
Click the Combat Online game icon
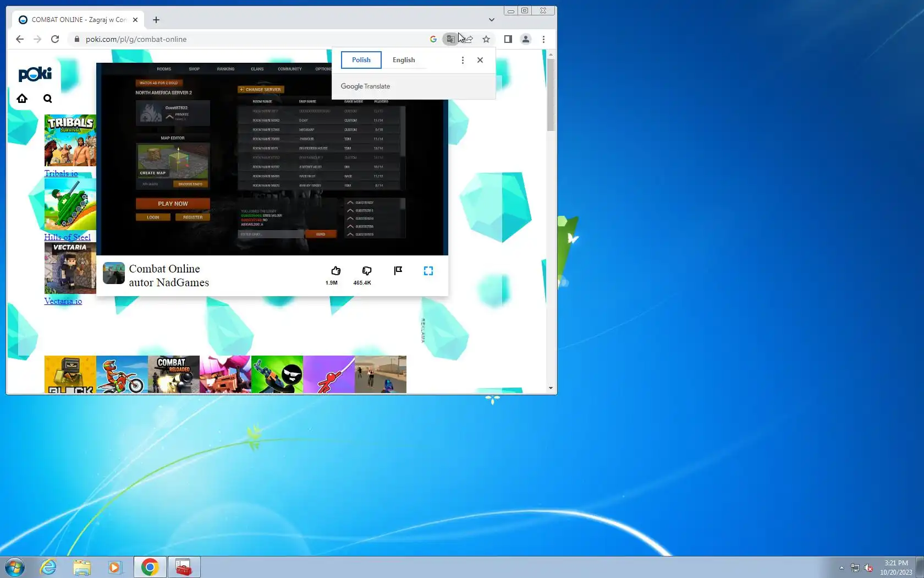pos(114,273)
